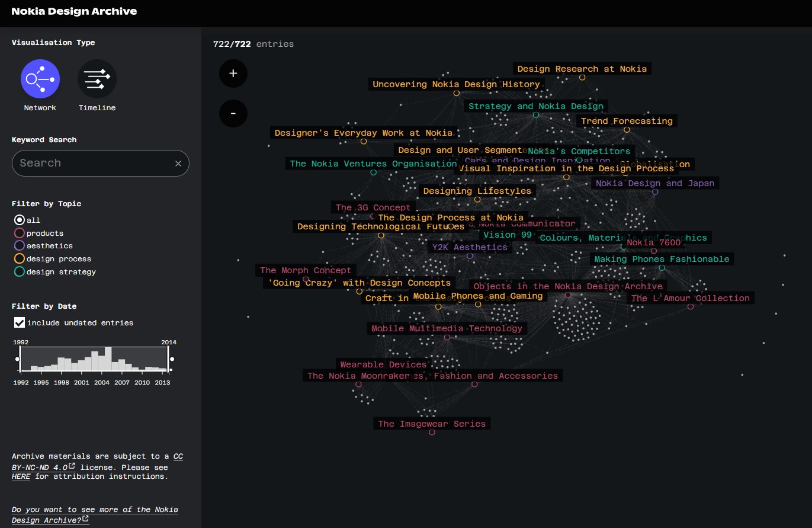
Task: Open 'see more of the Nokia Design Archive' link
Action: (95, 514)
